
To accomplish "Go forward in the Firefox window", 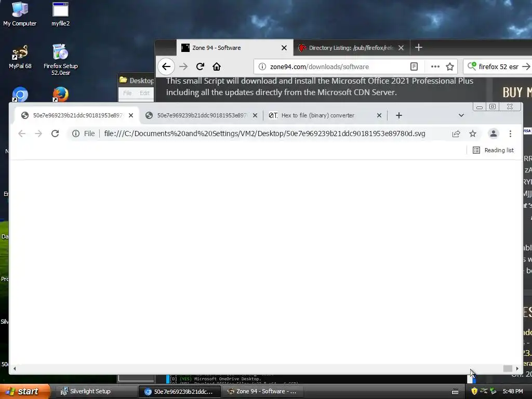I will [x=183, y=66].
